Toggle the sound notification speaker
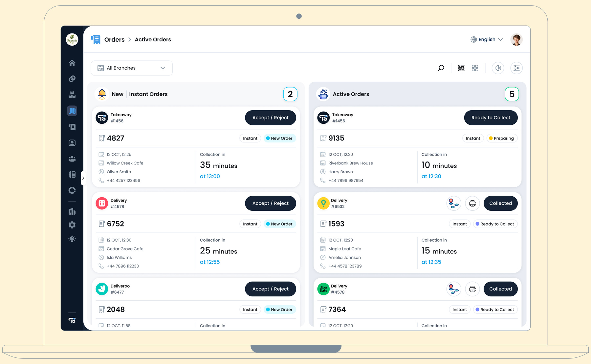The height and width of the screenshot is (364, 591). [498, 68]
